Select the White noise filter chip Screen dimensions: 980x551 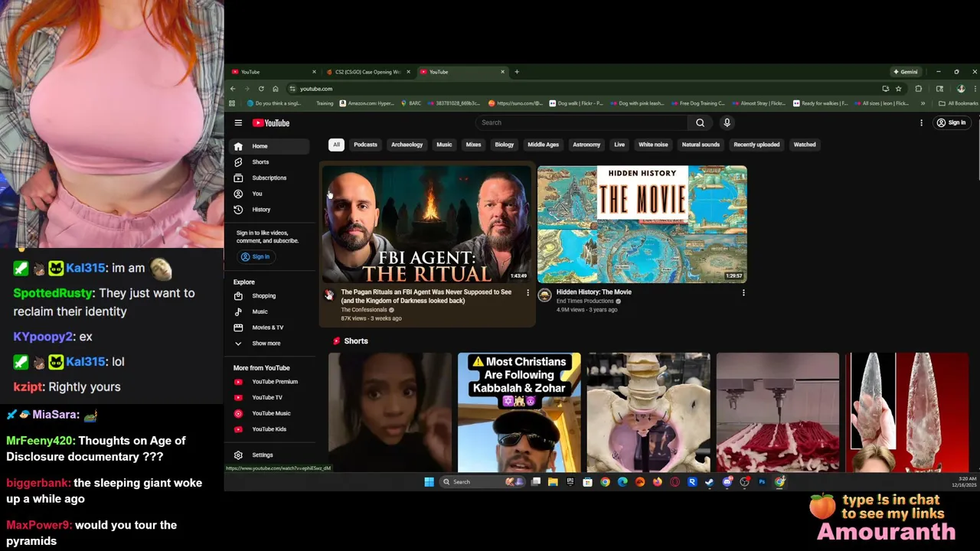click(x=653, y=145)
